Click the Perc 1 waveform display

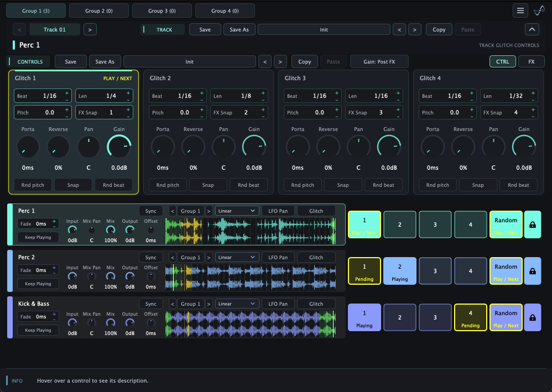click(x=251, y=231)
